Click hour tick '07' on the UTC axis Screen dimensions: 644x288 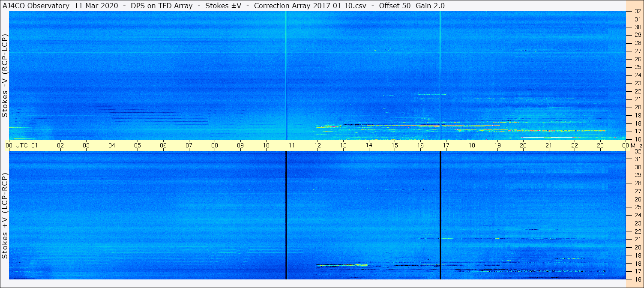[189, 145]
